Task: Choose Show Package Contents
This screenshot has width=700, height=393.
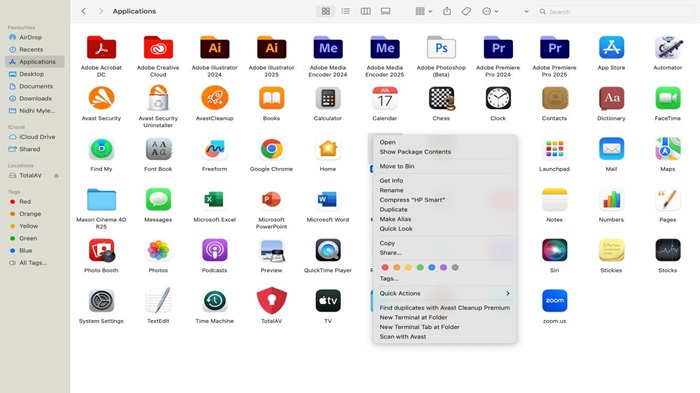Action: pos(415,152)
